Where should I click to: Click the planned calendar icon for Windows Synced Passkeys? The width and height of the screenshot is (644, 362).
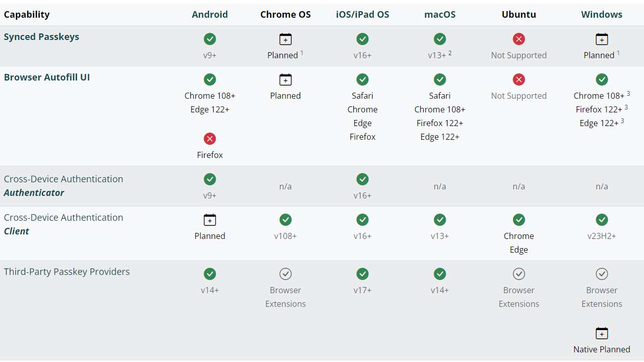(601, 39)
